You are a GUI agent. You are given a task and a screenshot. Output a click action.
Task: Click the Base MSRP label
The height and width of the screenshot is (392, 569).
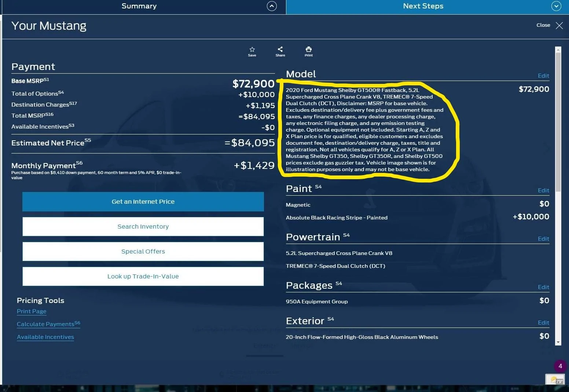30,81
